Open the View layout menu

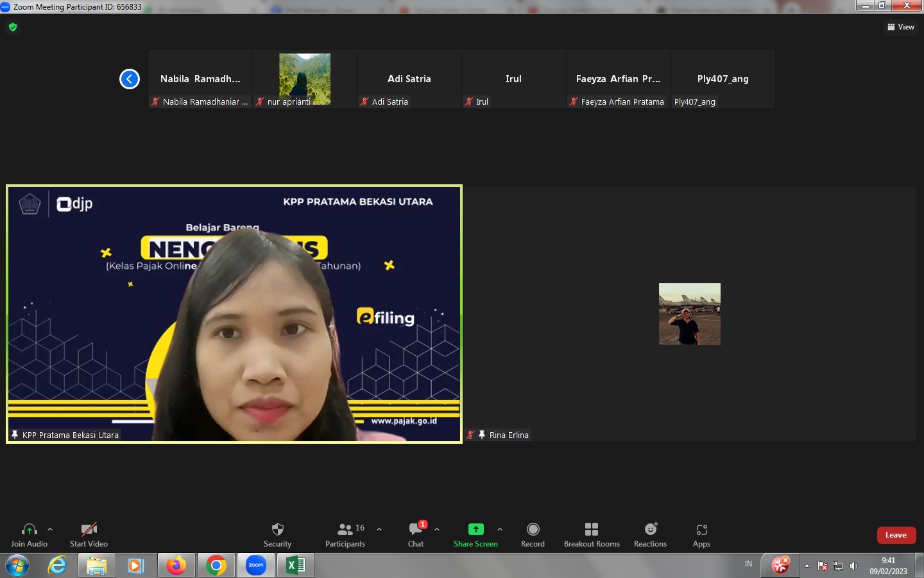901,27
